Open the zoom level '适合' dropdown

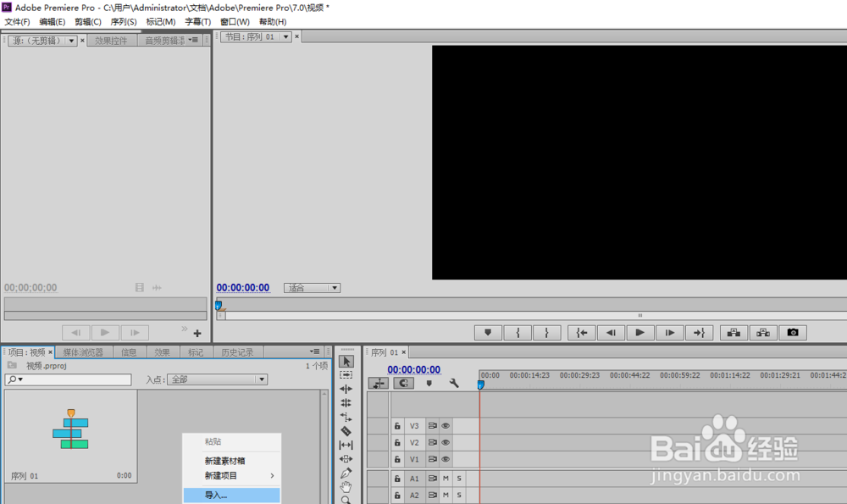pyautogui.click(x=312, y=288)
